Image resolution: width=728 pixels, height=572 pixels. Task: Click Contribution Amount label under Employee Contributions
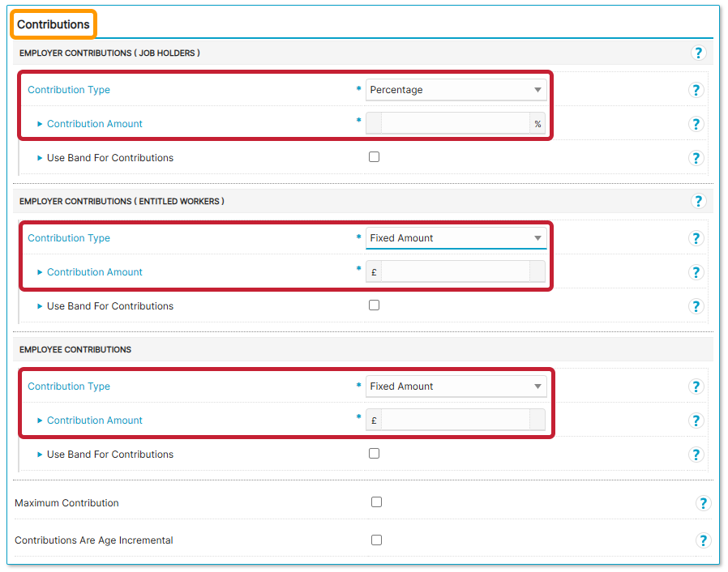pyautogui.click(x=94, y=420)
